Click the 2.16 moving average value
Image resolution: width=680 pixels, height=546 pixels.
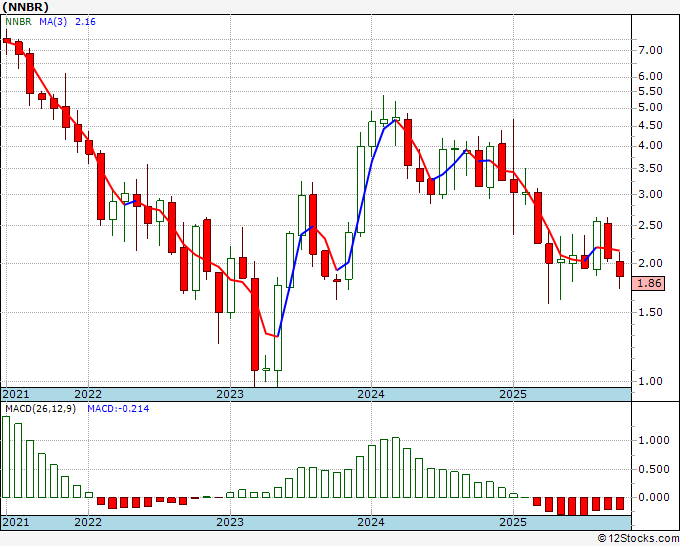pos(85,22)
